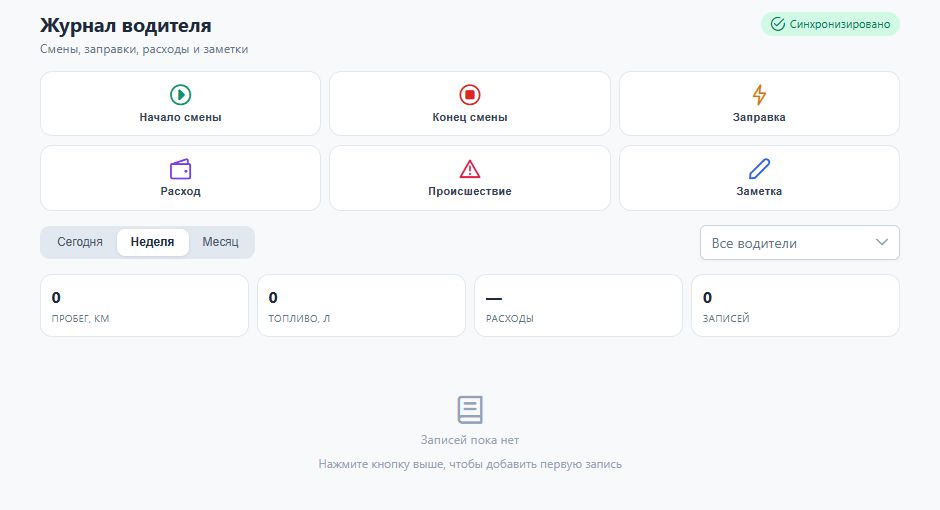Click the book icon above Записей пока нет
This screenshot has height=510, width=940.
point(470,410)
